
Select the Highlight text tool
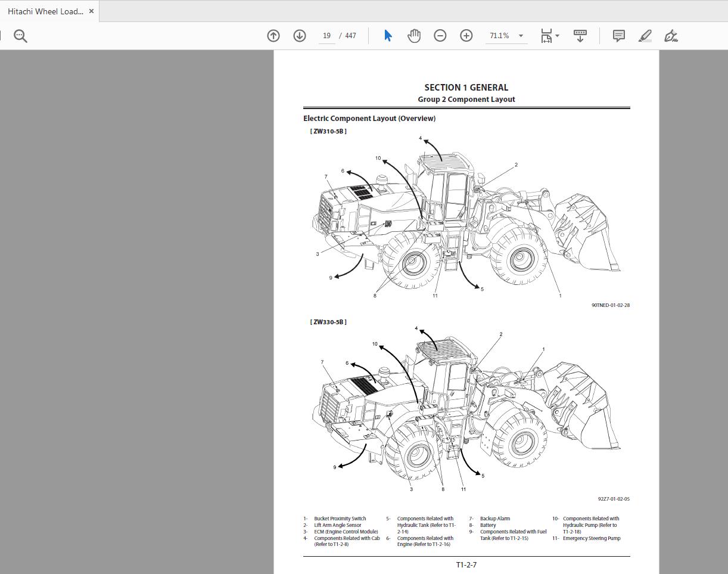pos(645,36)
